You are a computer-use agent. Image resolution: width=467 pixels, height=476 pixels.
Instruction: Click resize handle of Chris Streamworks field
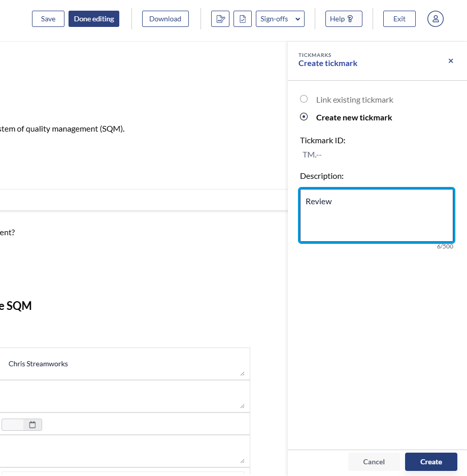pyautogui.click(x=242, y=373)
